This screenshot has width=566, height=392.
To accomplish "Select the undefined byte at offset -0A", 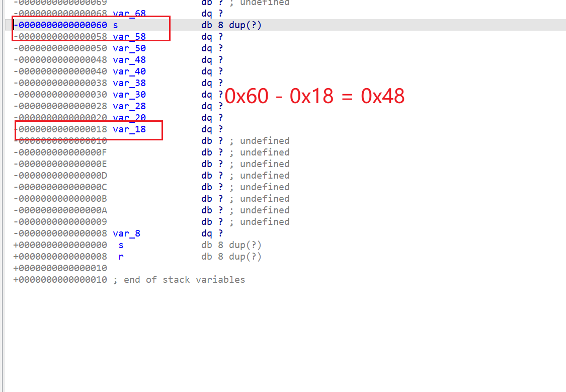I will tap(60, 210).
